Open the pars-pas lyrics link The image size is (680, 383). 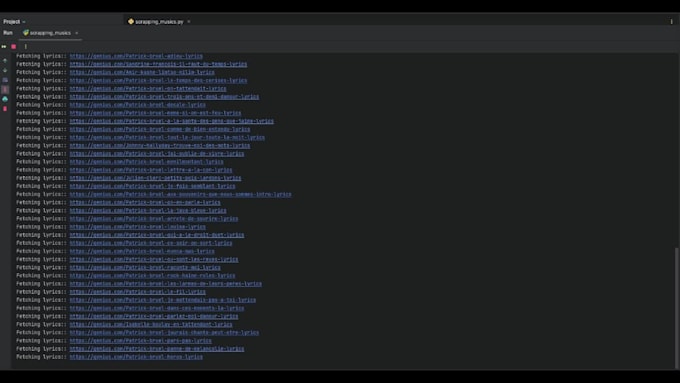tap(141, 340)
